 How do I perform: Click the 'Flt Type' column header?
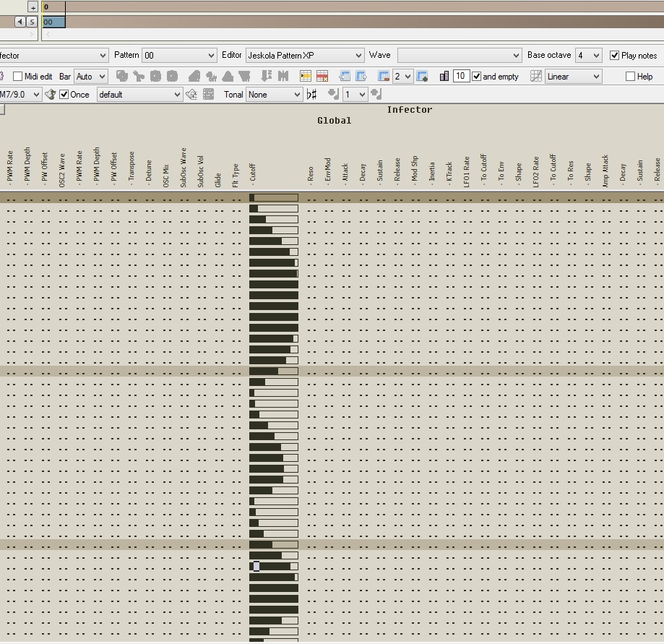coord(235,176)
